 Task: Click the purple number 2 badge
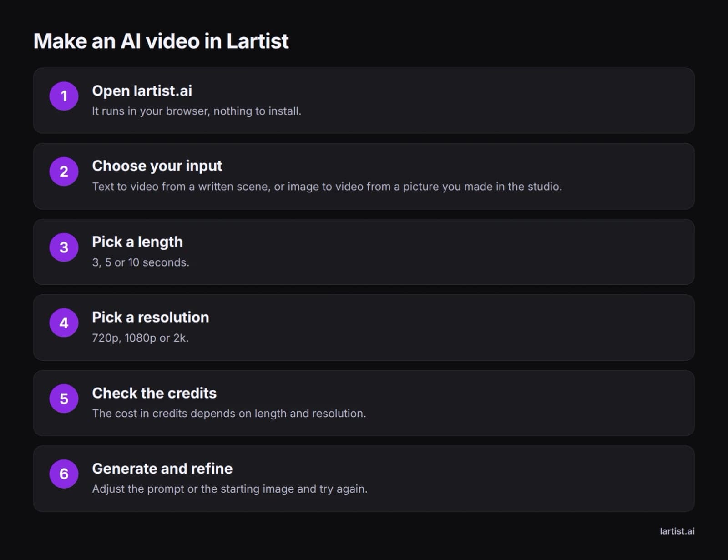tap(64, 172)
